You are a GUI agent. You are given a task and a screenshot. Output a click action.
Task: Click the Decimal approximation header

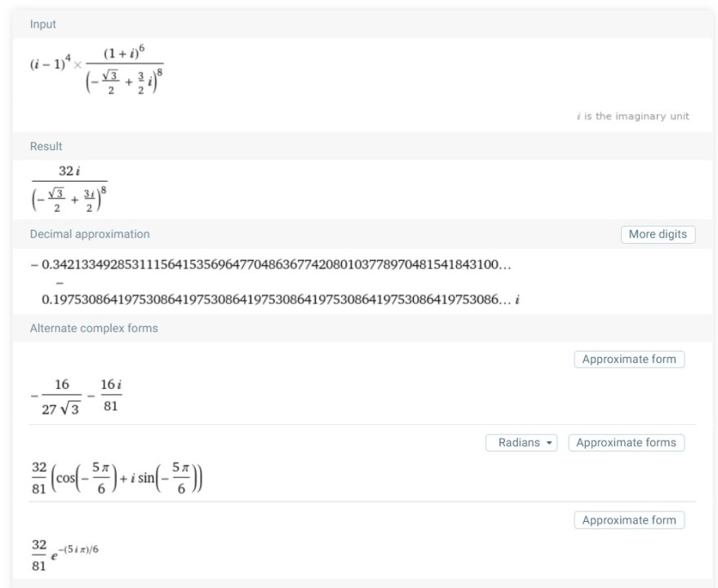tap(90, 234)
